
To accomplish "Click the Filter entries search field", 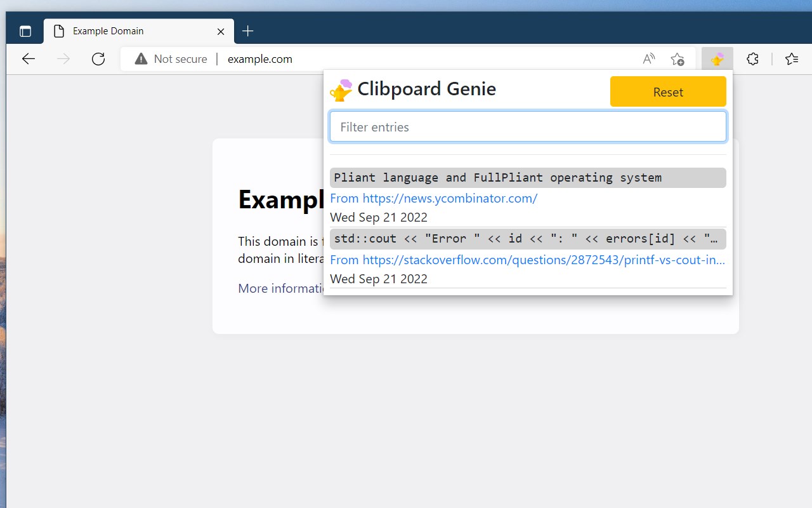I will point(528,127).
